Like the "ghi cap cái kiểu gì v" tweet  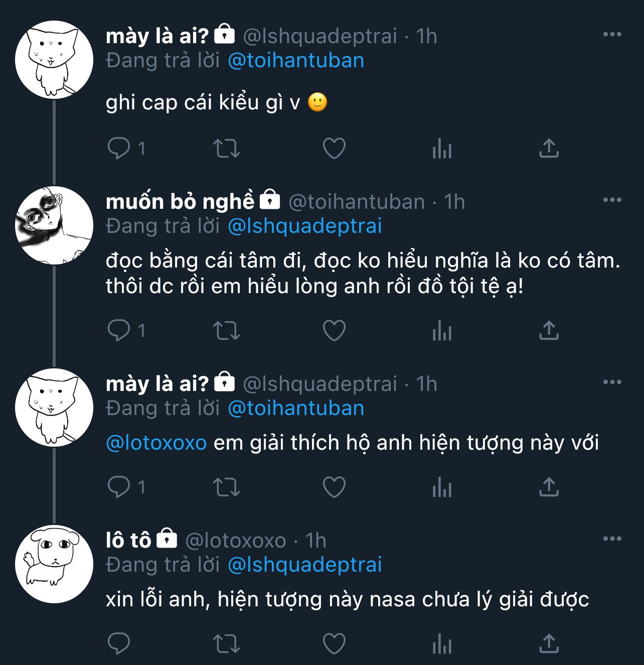point(334,149)
